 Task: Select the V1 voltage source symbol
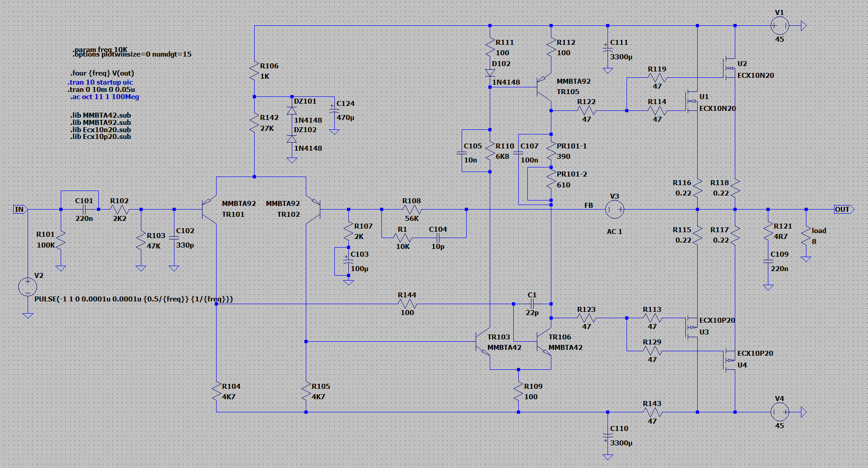[x=779, y=26]
